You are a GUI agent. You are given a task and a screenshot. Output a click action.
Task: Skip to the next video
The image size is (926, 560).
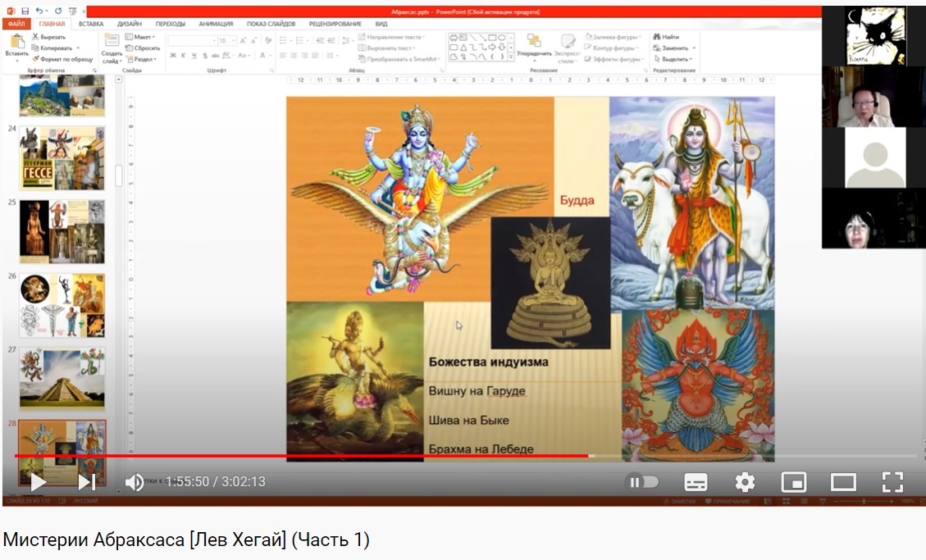click(87, 482)
